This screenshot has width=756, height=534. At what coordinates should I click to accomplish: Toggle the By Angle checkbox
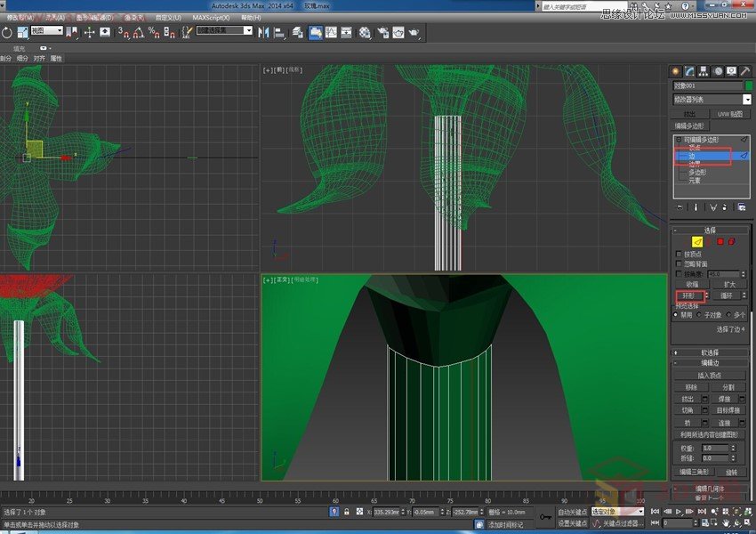click(x=679, y=274)
